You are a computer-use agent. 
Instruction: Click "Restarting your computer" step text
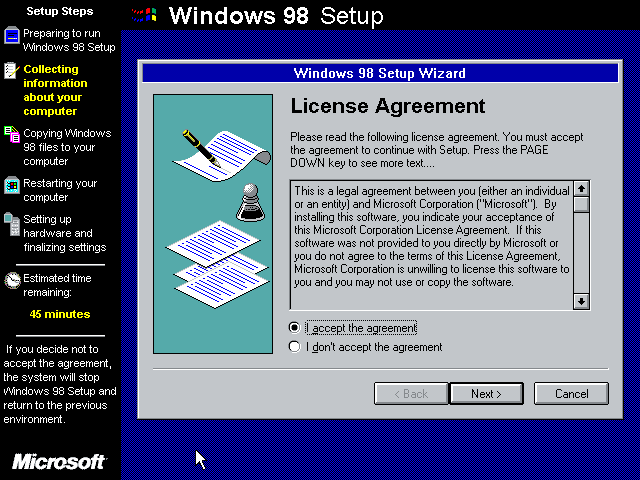(x=60, y=190)
